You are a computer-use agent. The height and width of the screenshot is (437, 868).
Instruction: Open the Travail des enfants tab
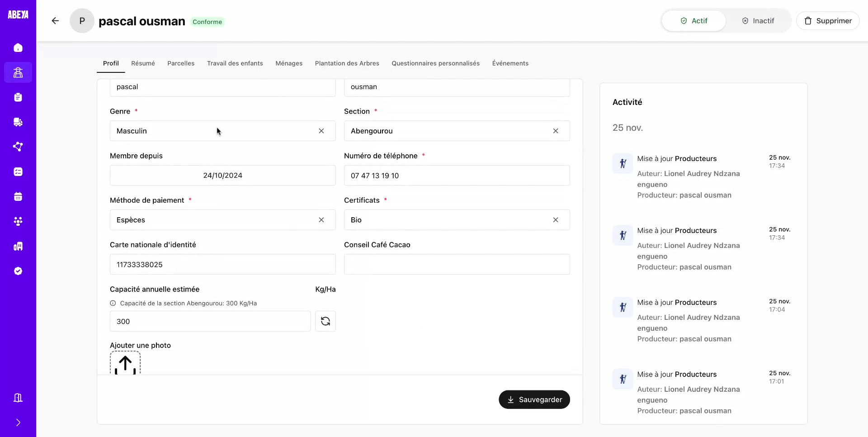coord(235,63)
